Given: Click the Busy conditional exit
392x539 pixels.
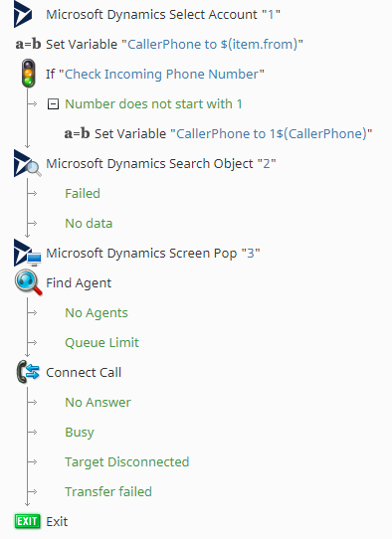Looking at the screenshot, I should coord(80,432).
